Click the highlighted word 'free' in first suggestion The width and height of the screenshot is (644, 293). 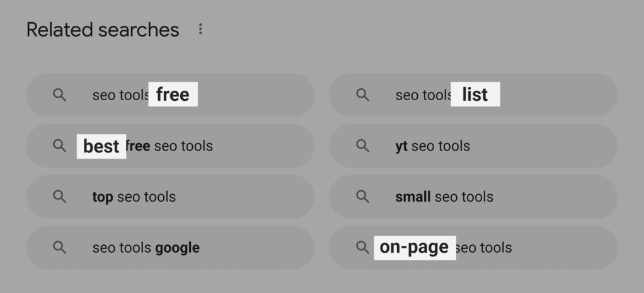point(173,95)
